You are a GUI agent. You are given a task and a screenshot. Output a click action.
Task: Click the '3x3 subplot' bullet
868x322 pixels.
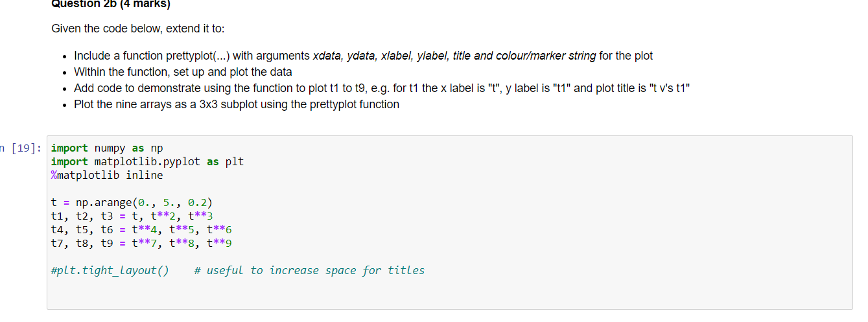pos(237,104)
